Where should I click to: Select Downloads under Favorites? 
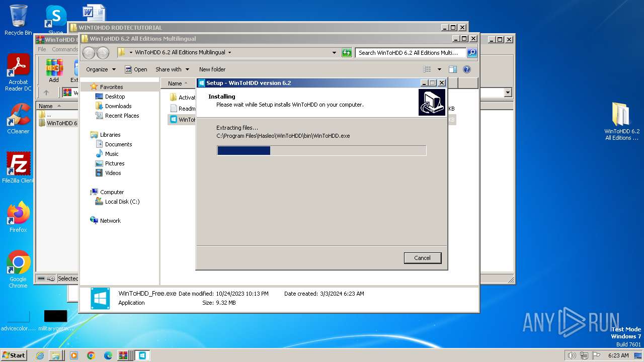(x=118, y=106)
